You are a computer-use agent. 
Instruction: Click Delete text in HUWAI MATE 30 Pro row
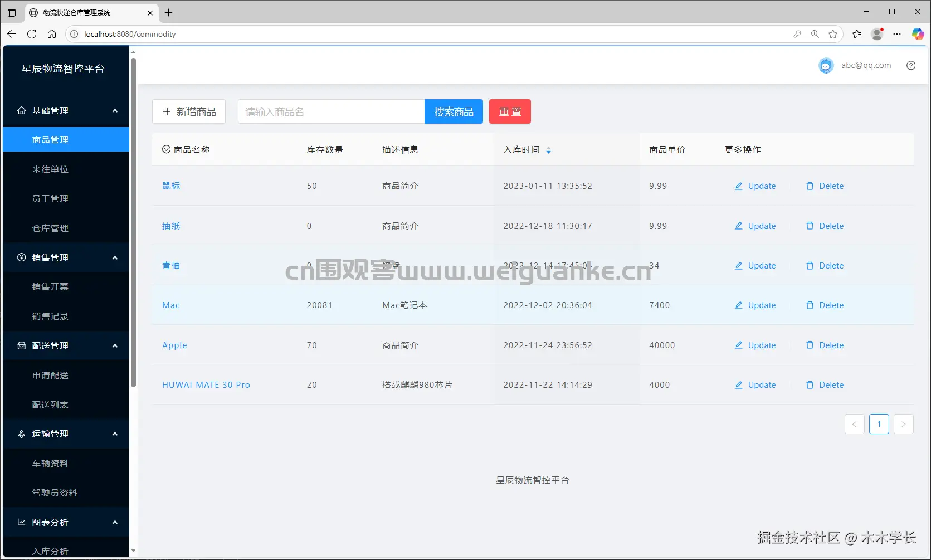point(831,385)
